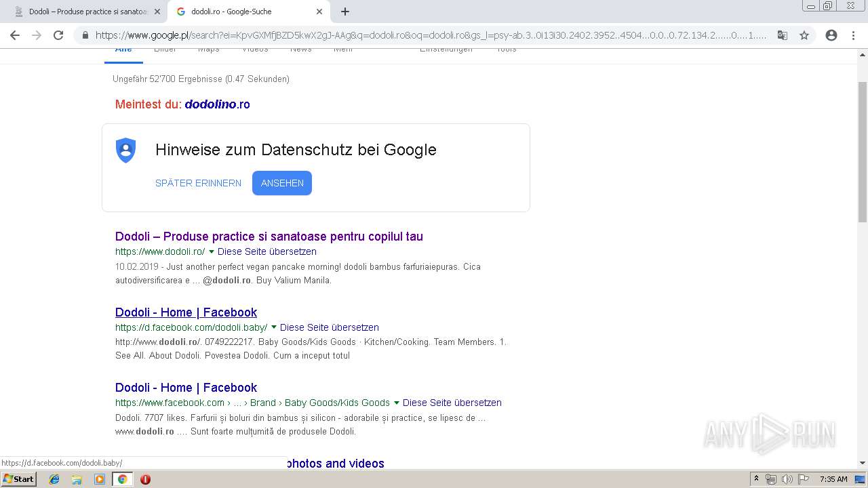
Task: Open Dodoli Produse practice result title
Action: 269,237
